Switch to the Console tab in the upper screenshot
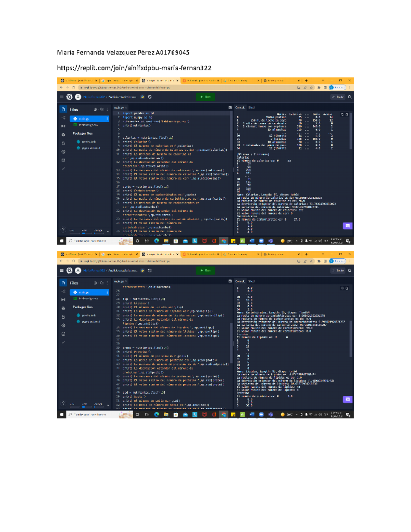The height and width of the screenshot is (532, 411). pyautogui.click(x=240, y=108)
